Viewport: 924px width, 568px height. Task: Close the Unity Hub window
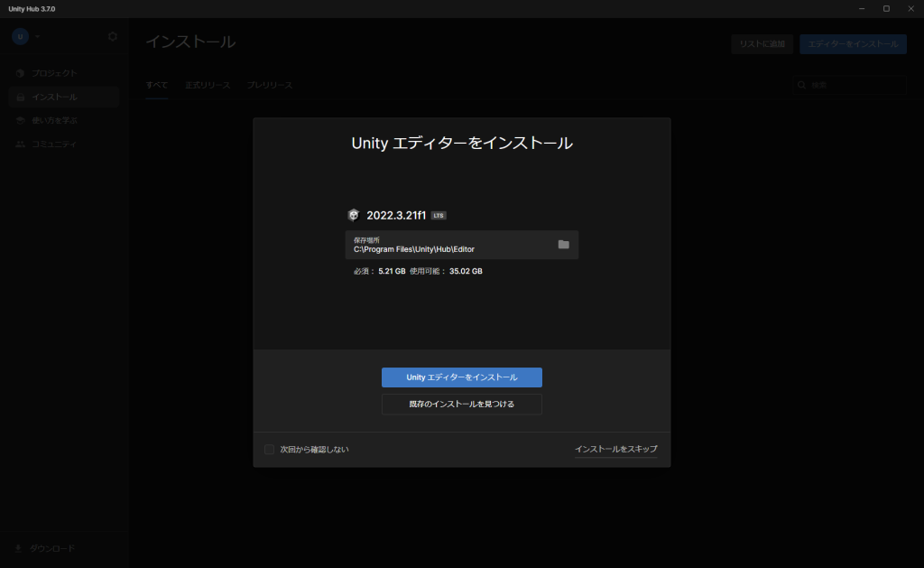click(x=911, y=9)
